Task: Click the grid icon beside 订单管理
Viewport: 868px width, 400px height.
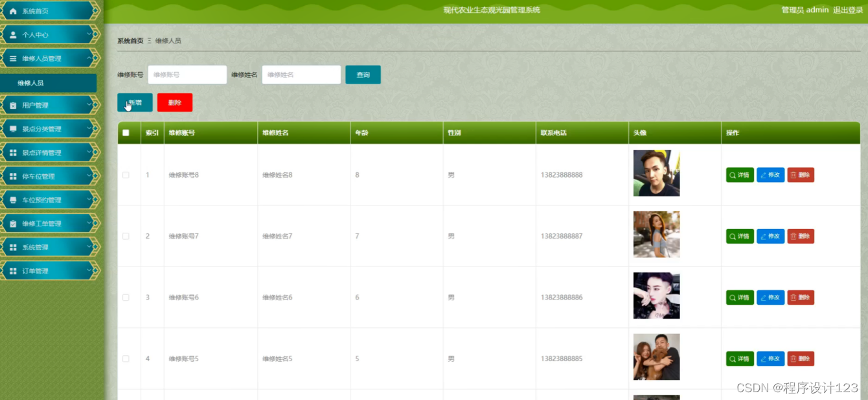Action: (x=13, y=271)
